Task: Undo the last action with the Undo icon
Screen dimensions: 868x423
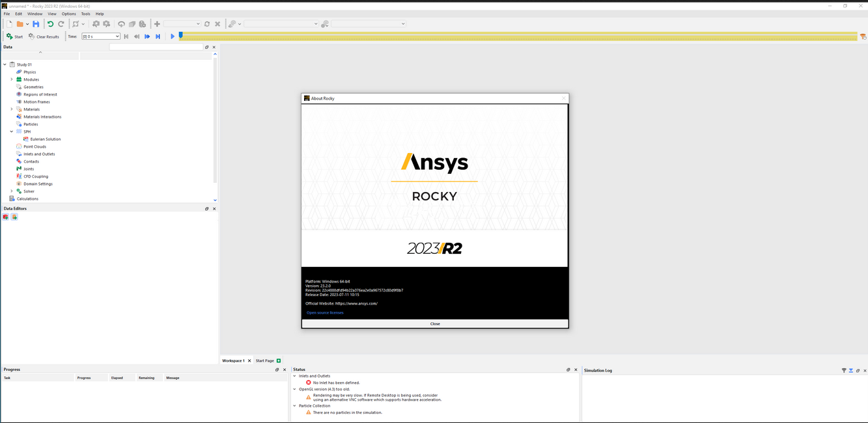Action: 50,23
